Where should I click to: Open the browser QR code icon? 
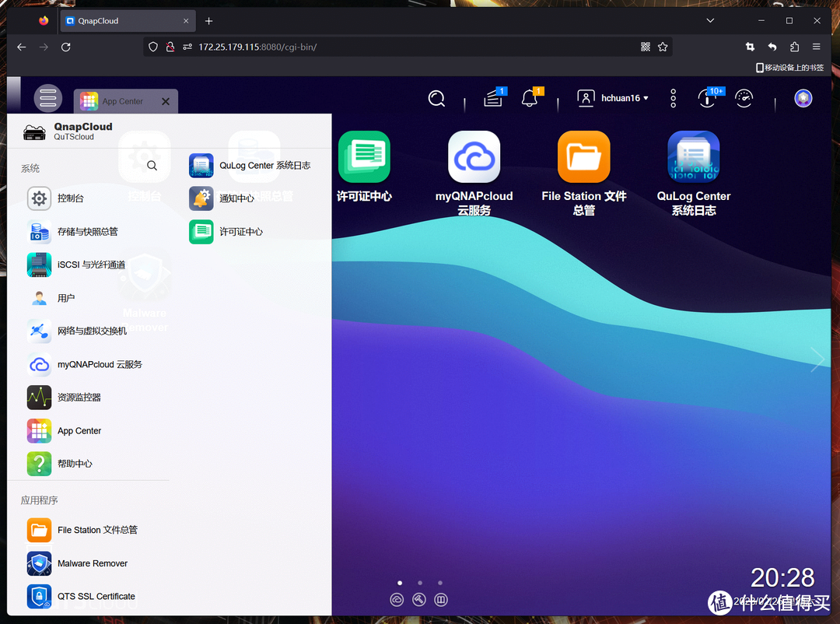click(x=646, y=47)
